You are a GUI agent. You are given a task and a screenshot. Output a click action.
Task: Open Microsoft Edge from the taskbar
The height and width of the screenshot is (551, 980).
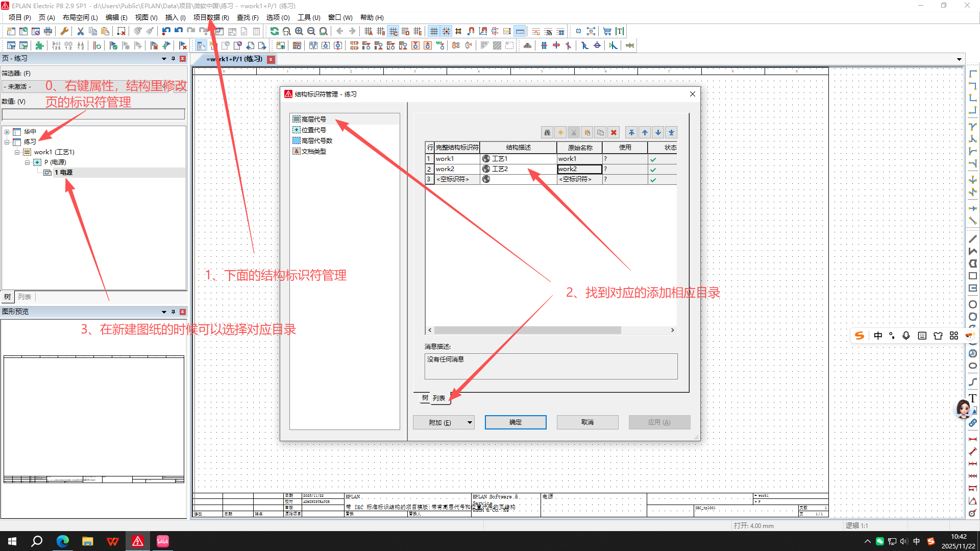coord(63,541)
